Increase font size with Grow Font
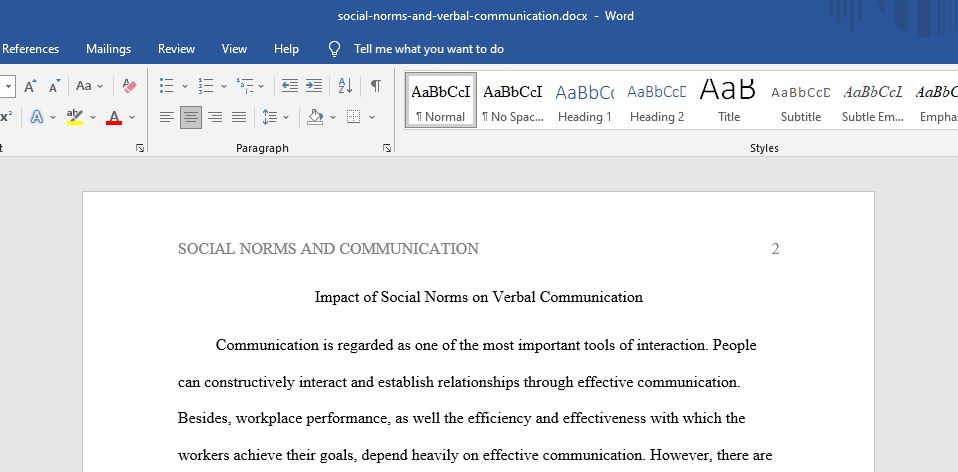958x472 pixels. 30,86
